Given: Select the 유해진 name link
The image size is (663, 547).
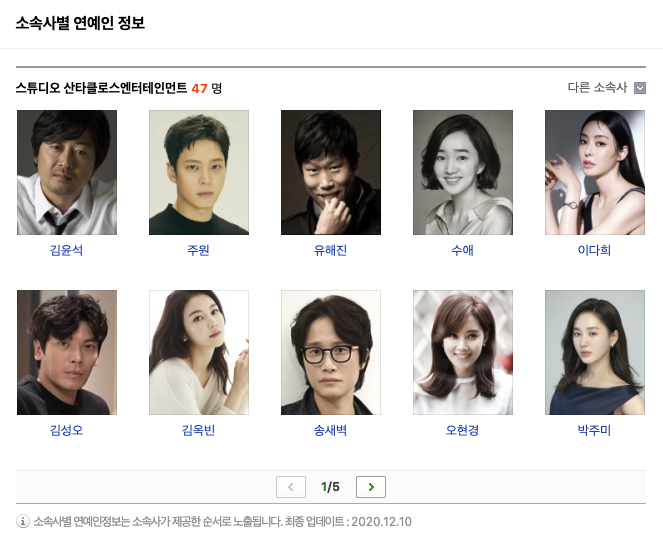Looking at the screenshot, I should tap(330, 250).
